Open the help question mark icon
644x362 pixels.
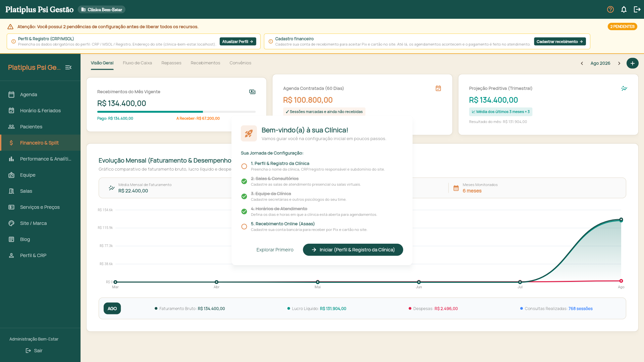coord(610,9)
